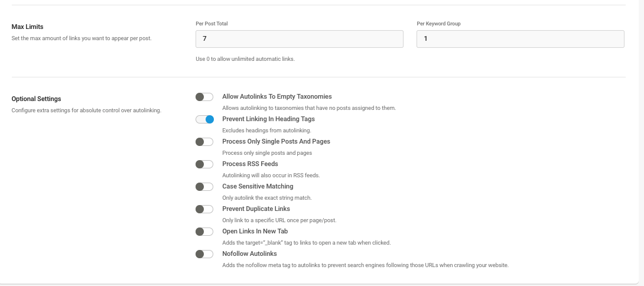Image resolution: width=644 pixels, height=286 pixels.
Task: Click the Open Links In New Tab label
Action: [x=255, y=232]
